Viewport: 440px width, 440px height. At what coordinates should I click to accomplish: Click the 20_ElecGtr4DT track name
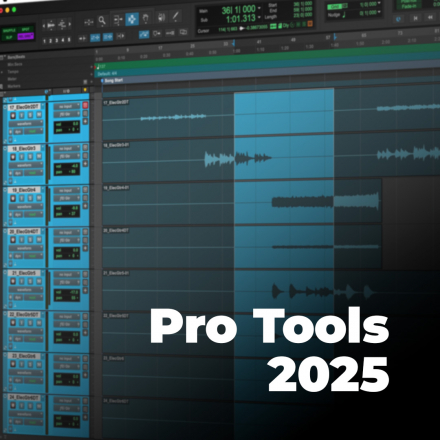point(24,232)
